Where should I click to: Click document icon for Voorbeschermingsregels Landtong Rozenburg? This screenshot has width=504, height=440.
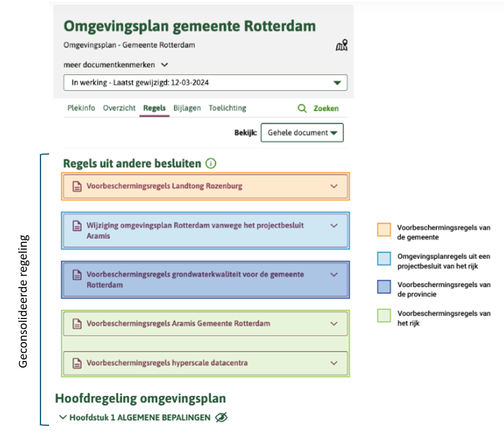pos(77,186)
